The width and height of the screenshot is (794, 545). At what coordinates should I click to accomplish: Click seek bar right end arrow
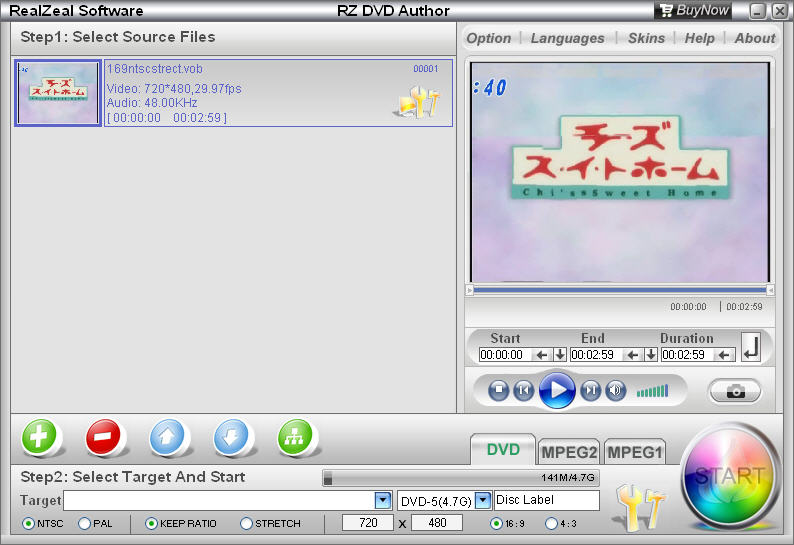tap(770, 290)
